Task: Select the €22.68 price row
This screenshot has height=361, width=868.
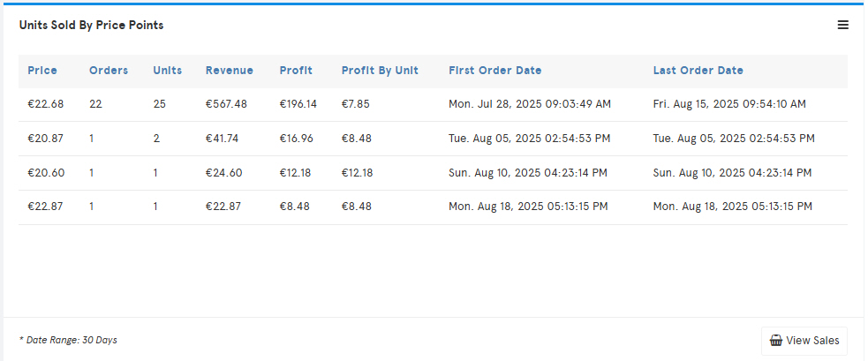Action: [433, 104]
